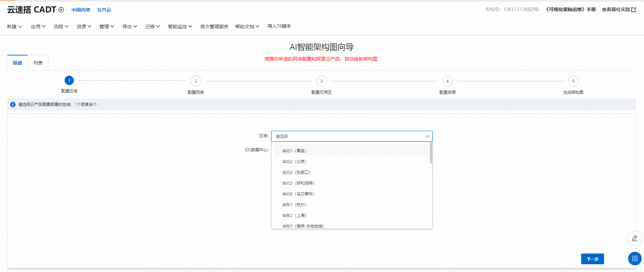Select the 新建 tab
Screen dimensions: 644x272
click(x=17, y=63)
